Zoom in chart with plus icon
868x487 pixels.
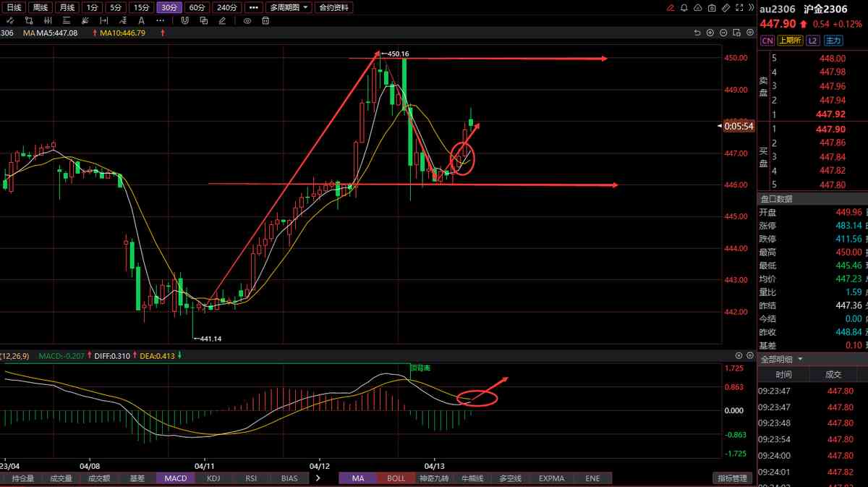click(x=710, y=33)
